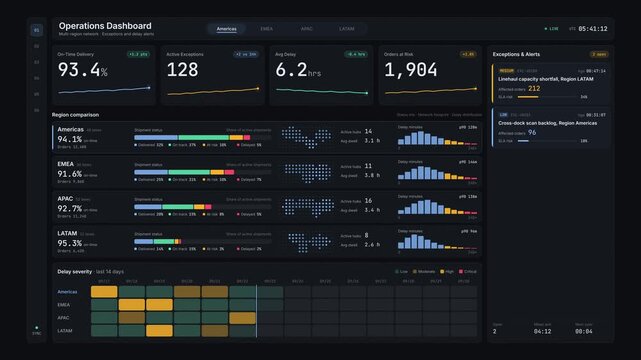Click the current-day marker line in heatmap
Viewport: 641px width, 360px height.
point(257,311)
